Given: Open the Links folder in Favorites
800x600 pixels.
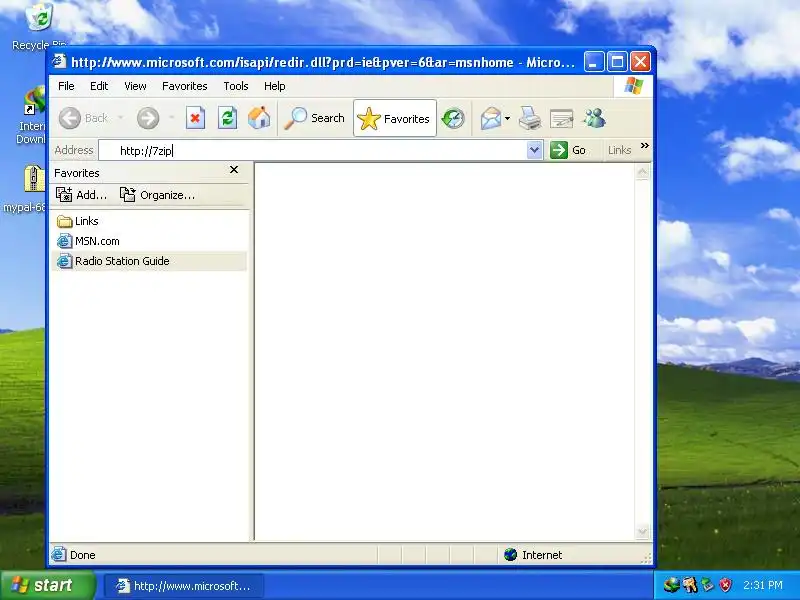Looking at the screenshot, I should (x=78, y=221).
